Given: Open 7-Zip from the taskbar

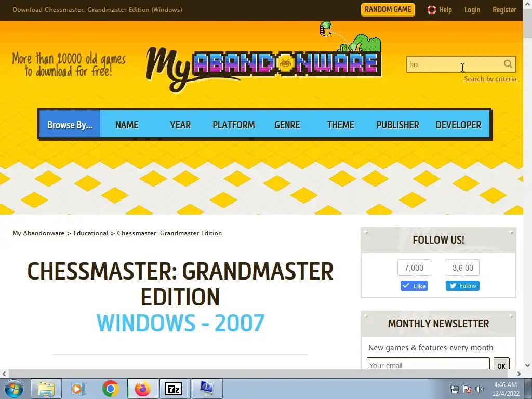Looking at the screenshot, I should 174,389.
